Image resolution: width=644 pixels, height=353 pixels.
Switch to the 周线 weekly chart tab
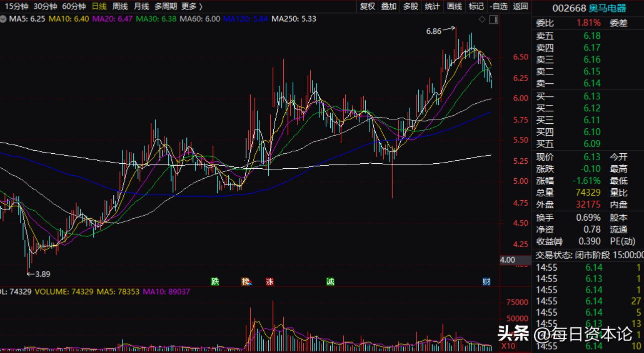click(120, 6)
